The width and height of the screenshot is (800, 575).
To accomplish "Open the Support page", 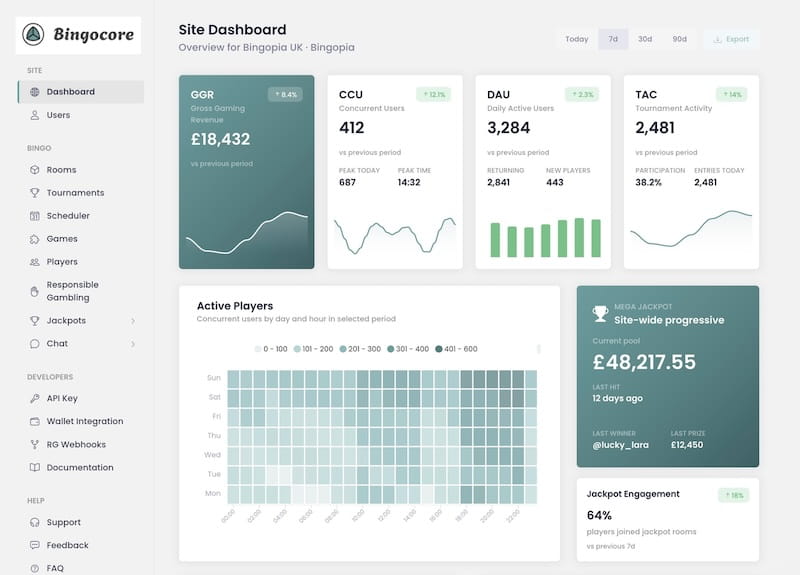I will pos(81,522).
